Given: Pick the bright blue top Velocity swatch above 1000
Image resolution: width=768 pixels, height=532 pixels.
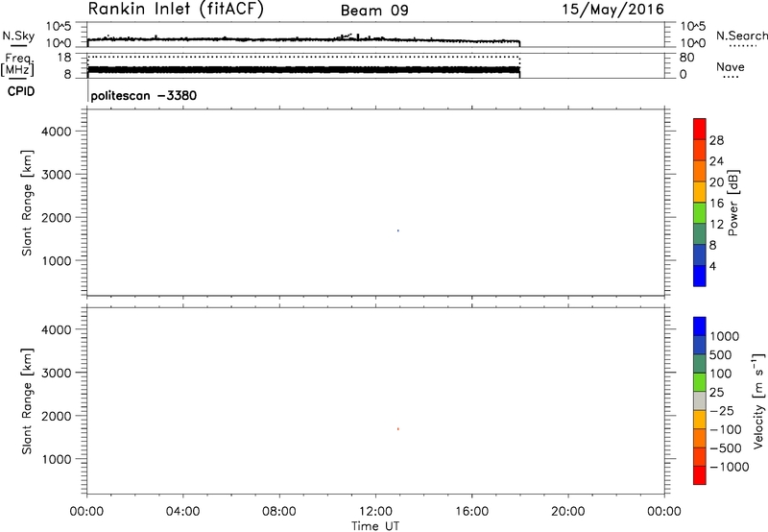Looking at the screenshot, I should click(700, 326).
